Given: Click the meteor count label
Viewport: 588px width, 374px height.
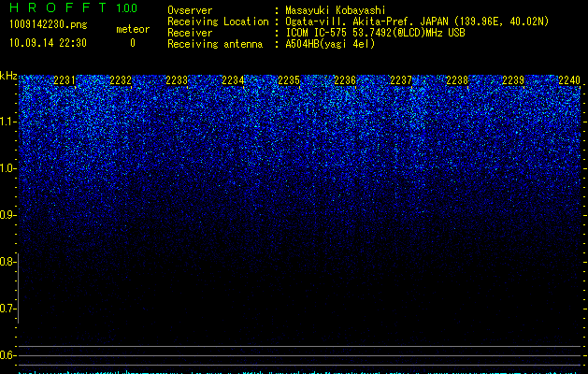Looking at the screenshot, I should click(x=133, y=29).
